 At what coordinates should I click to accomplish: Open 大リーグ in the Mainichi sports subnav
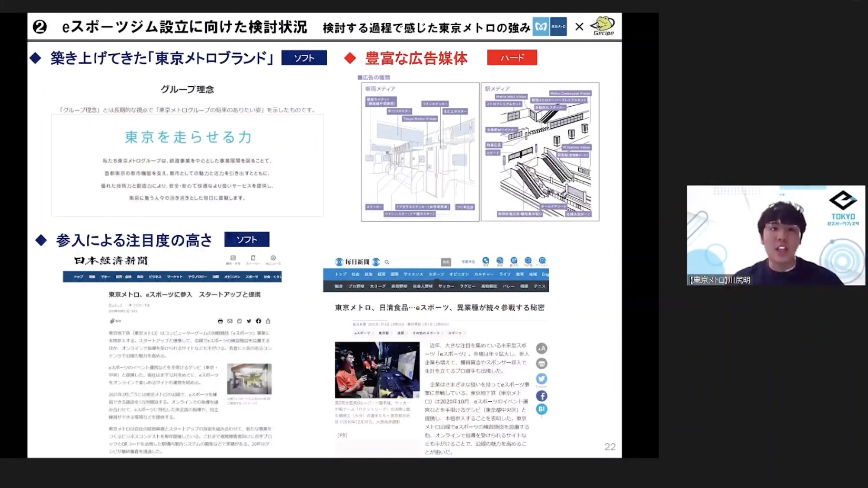[378, 286]
